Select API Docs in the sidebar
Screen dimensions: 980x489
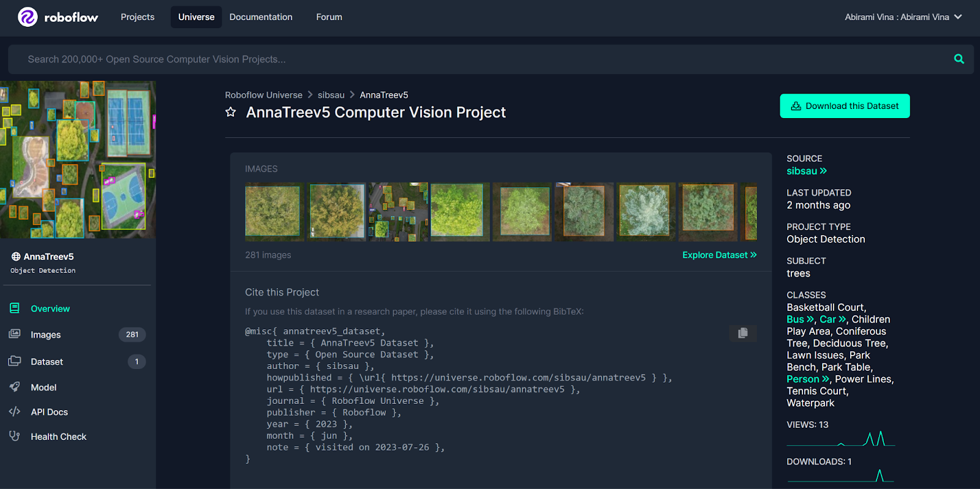50,412
